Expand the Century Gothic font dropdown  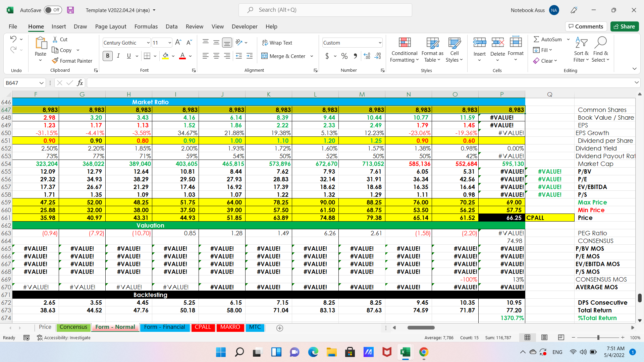click(x=148, y=43)
